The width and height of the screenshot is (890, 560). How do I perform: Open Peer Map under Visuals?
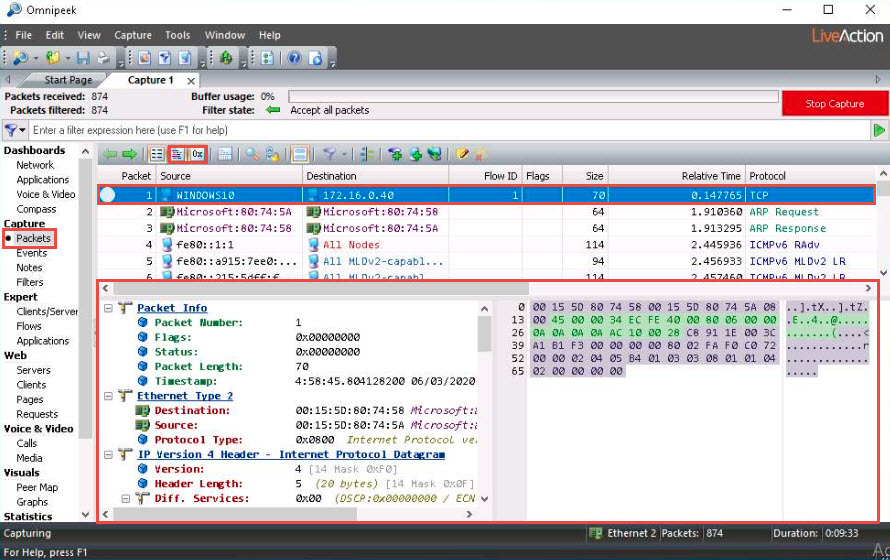pyautogui.click(x=37, y=487)
